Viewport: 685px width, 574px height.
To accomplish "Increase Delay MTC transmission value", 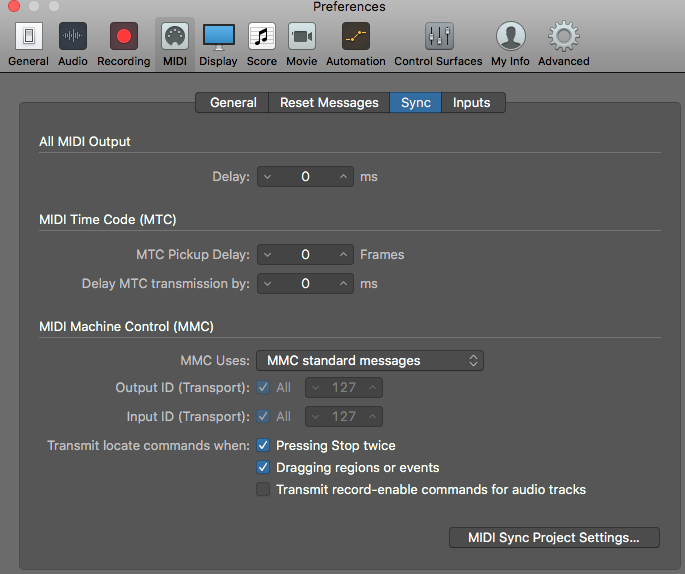I will [x=343, y=284].
